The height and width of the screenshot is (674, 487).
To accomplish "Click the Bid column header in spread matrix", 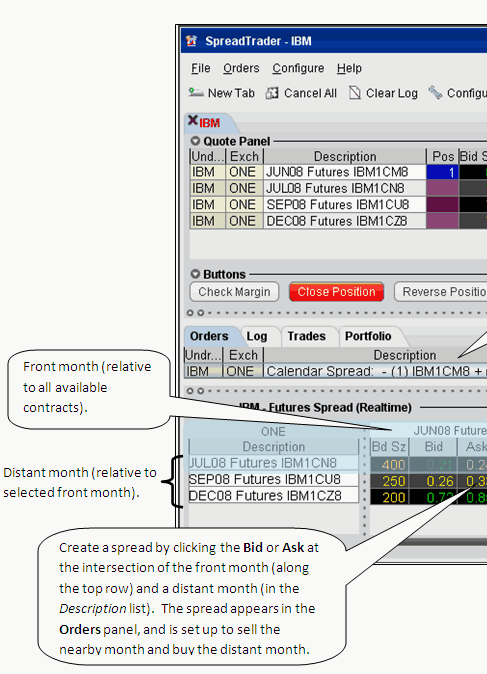I will [433, 447].
